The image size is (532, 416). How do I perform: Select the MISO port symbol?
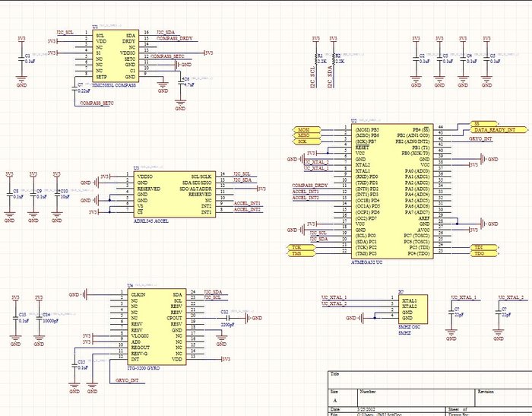click(x=306, y=135)
